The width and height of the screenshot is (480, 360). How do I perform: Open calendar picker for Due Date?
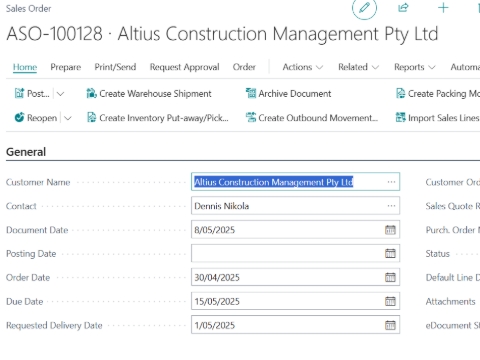pyautogui.click(x=390, y=301)
